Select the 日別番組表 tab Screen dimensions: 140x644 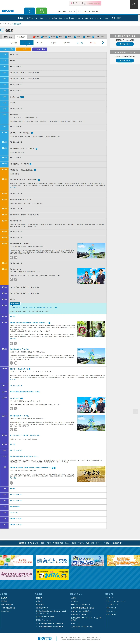pyautogui.click(x=21, y=37)
